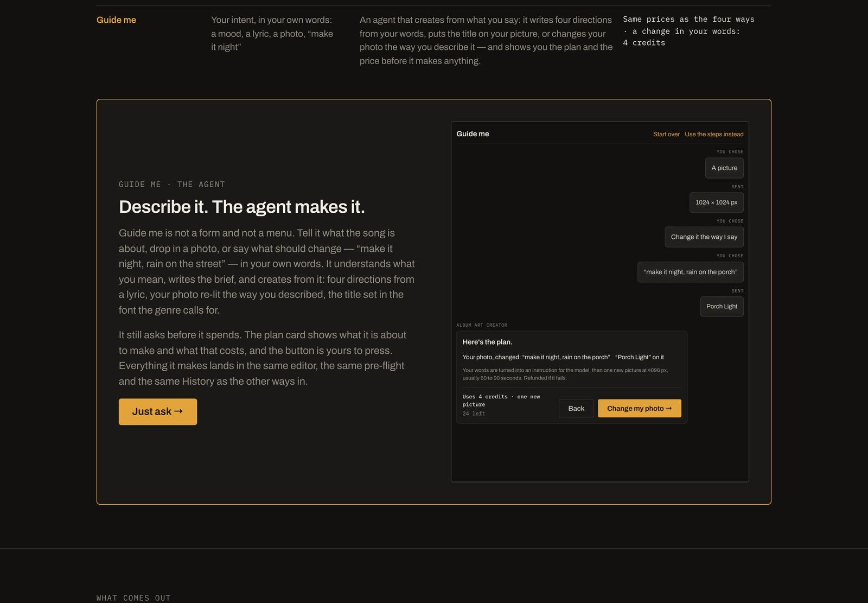
Task: Select the A picture chat bubble
Action: pos(724,168)
